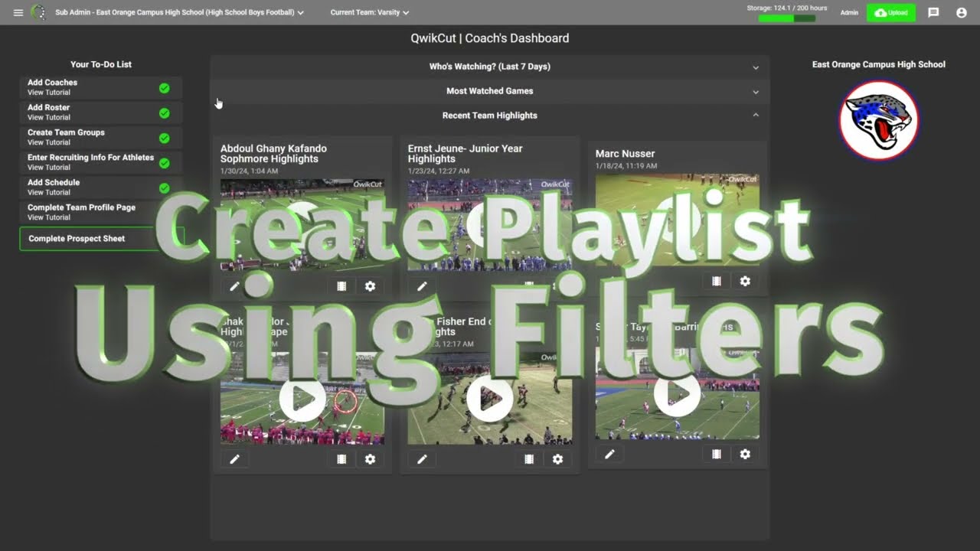Open settings gear on Fisher End card
Screen dimensions: 980x551
click(557, 459)
